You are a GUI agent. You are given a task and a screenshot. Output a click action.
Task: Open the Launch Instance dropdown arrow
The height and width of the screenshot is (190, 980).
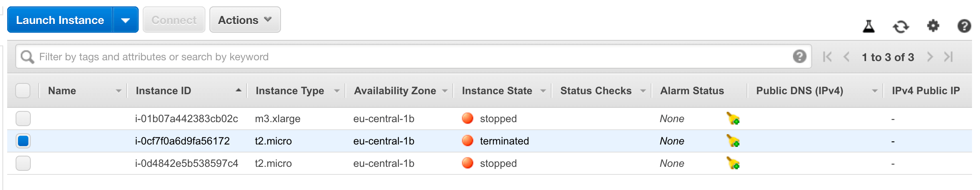(x=125, y=20)
